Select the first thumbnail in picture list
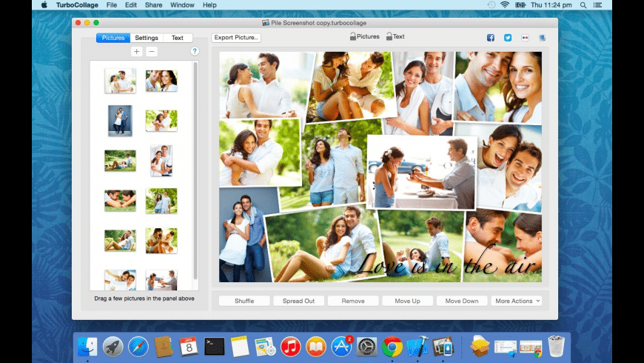This screenshot has width=644, height=363. [x=120, y=81]
